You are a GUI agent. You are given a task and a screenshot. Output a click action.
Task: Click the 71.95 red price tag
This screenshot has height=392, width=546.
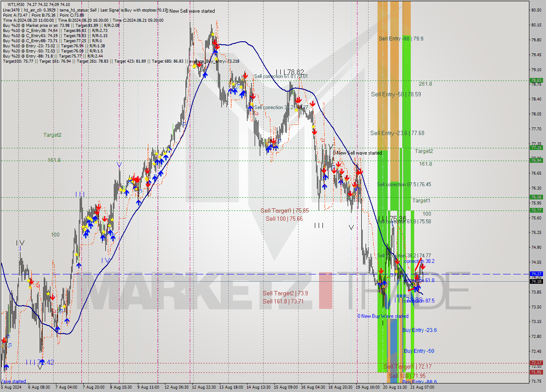[536, 372]
